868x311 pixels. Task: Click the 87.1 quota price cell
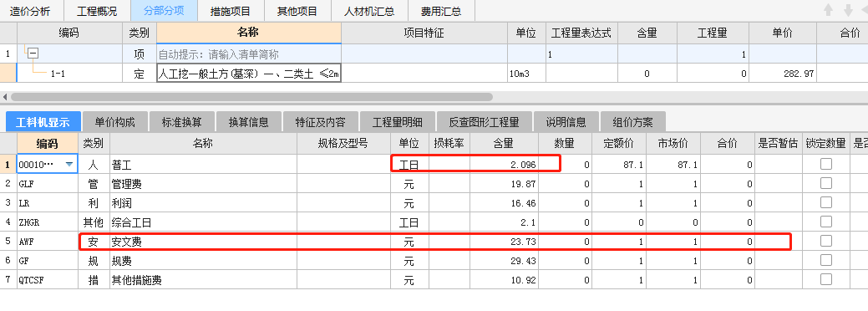619,165
